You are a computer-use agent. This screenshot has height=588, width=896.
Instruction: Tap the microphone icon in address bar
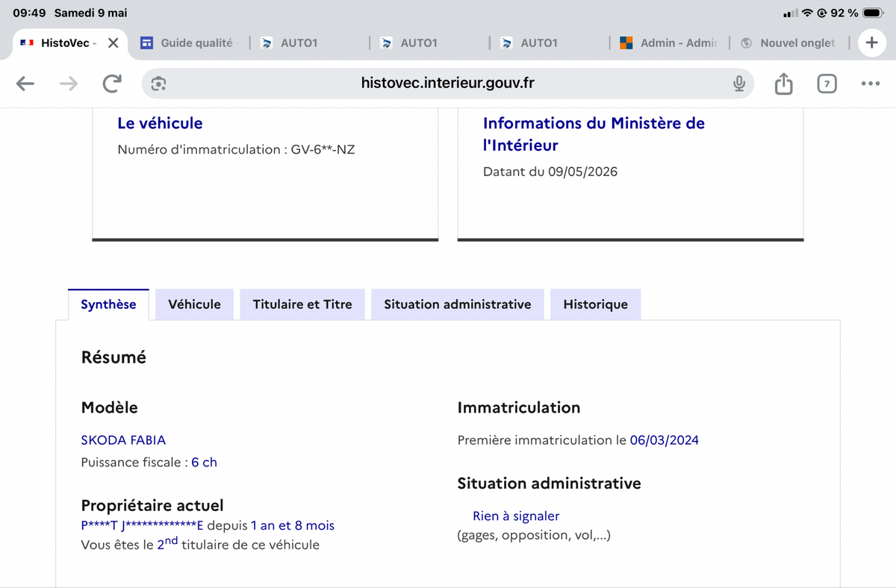[739, 84]
